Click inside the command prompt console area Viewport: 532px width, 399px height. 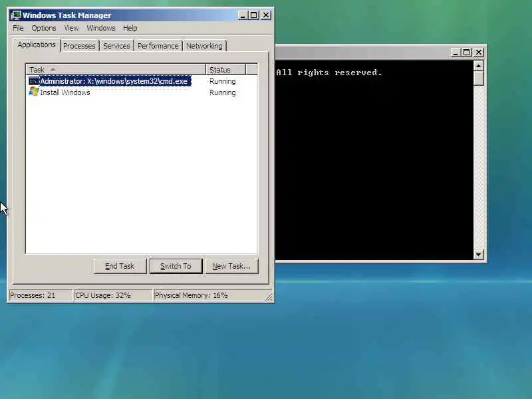(x=374, y=160)
